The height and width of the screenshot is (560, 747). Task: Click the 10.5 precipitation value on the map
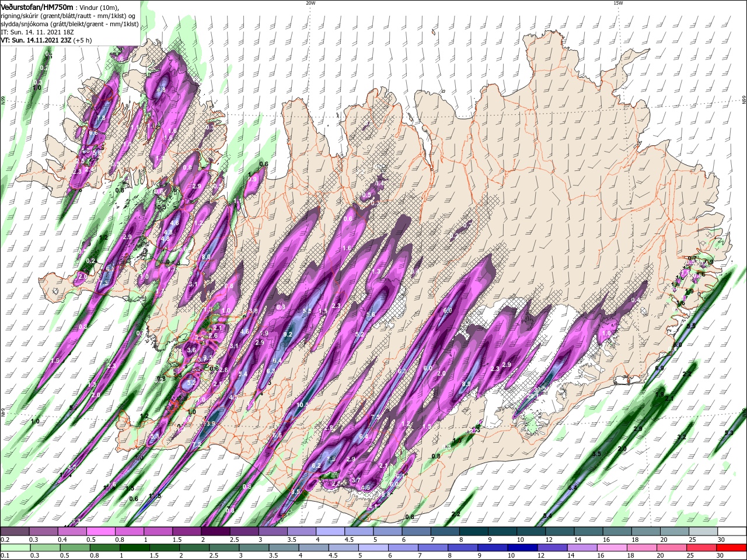pyautogui.click(x=302, y=405)
